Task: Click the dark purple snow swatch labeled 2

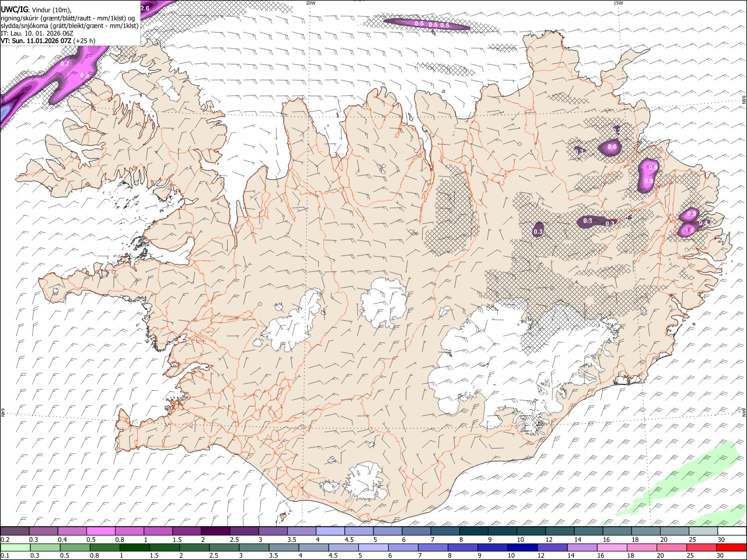Action: [x=215, y=531]
